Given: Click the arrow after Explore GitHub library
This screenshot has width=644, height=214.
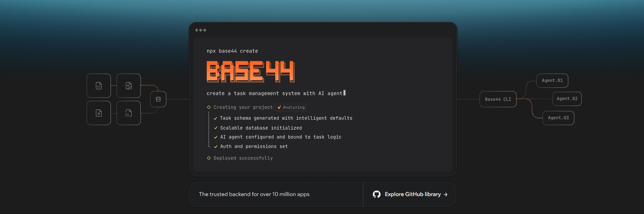Looking at the screenshot, I should [x=446, y=195].
